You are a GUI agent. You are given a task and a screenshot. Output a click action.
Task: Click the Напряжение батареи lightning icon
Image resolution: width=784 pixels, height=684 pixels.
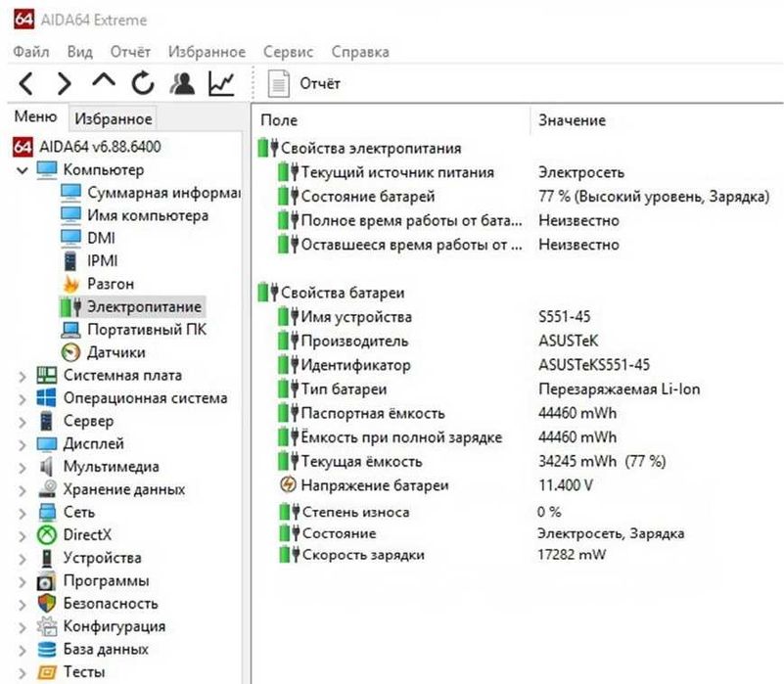coord(288,484)
